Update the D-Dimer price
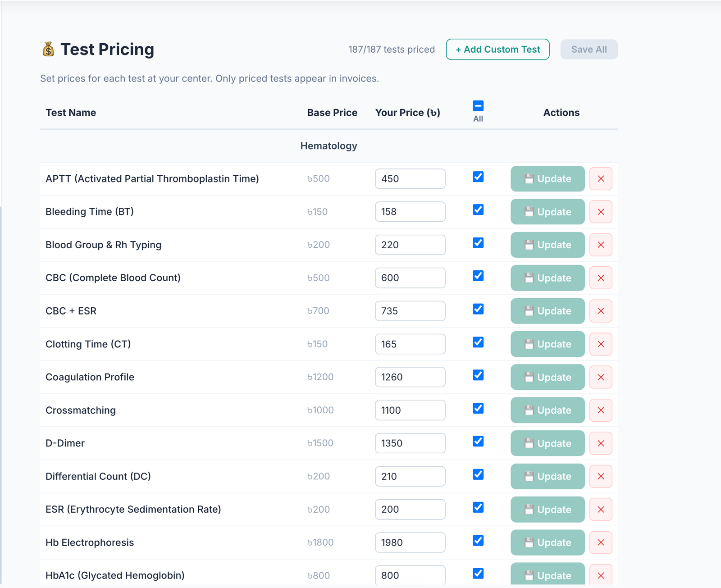The height and width of the screenshot is (588, 721). coord(548,443)
